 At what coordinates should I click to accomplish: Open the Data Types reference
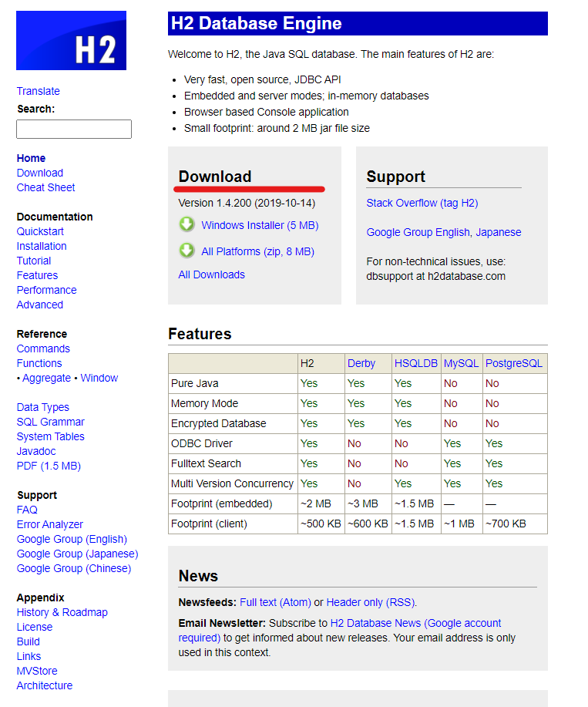[43, 407]
